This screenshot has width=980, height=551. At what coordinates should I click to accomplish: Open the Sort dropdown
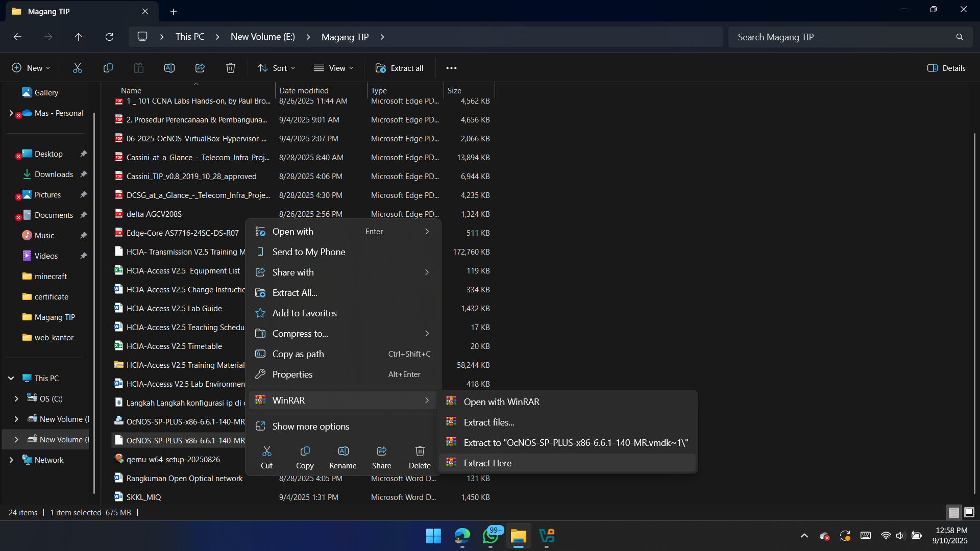pos(277,68)
